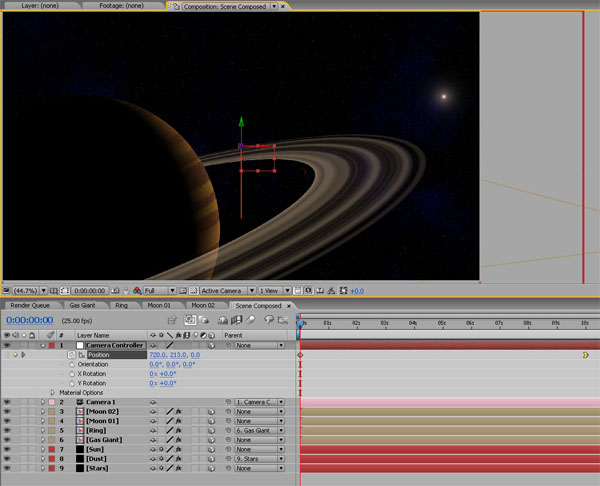Click the channel display RGB icon in viewer

click(136, 291)
